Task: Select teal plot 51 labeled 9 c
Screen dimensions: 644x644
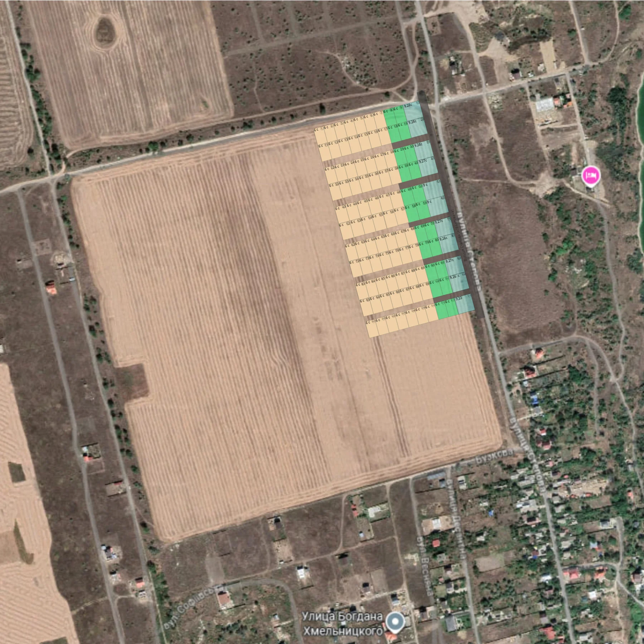Action: tap(434, 190)
